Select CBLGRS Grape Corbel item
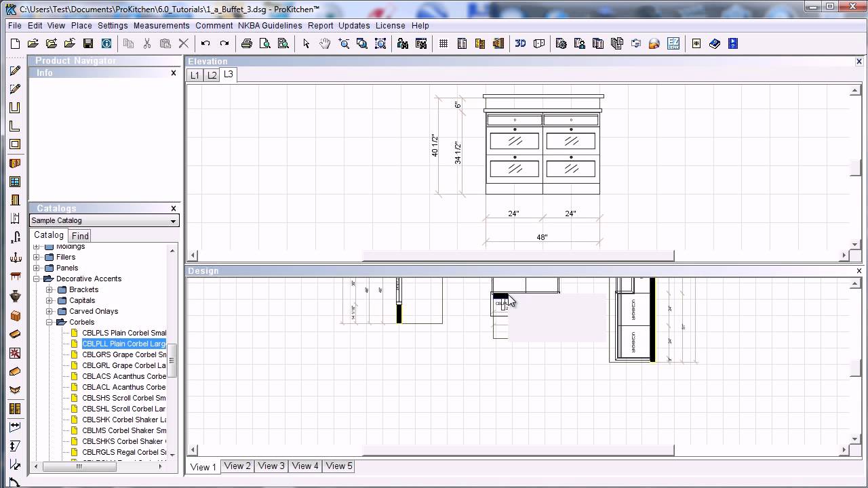Image resolution: width=868 pixels, height=488 pixels. (124, 354)
